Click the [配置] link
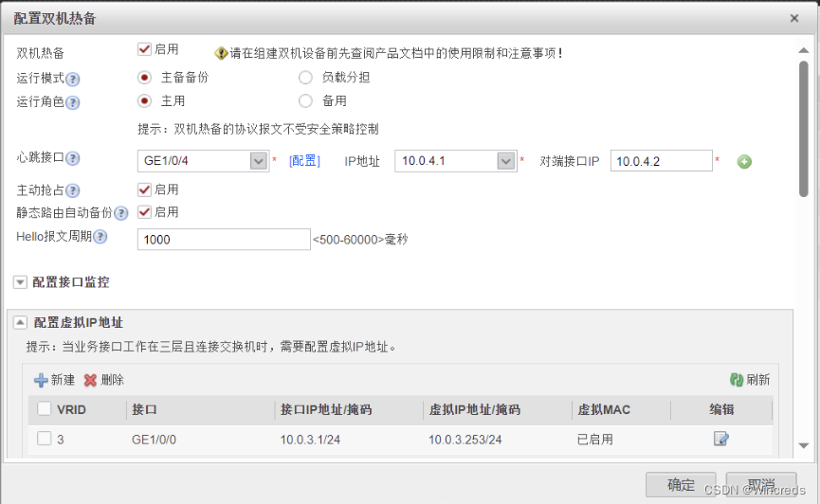Screen dimensions: 820x504 304,161
